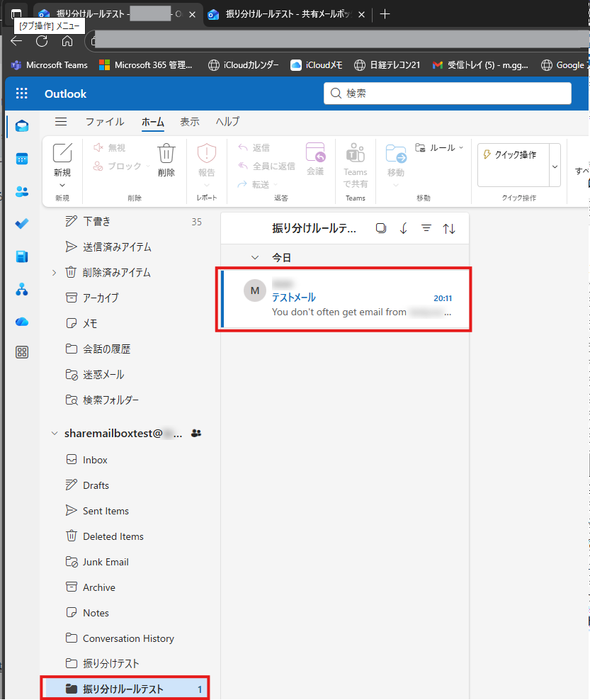This screenshot has width=590, height=700.
Task: Open the Block dropdown chevron
Action: click(x=147, y=166)
